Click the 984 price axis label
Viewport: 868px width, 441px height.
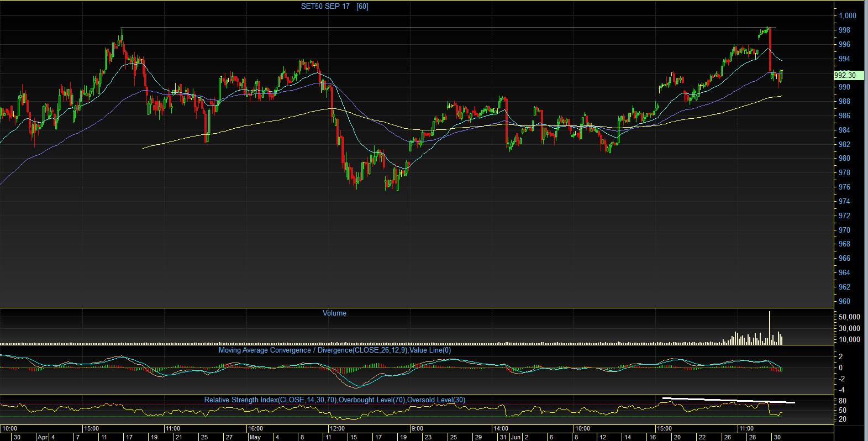point(844,130)
